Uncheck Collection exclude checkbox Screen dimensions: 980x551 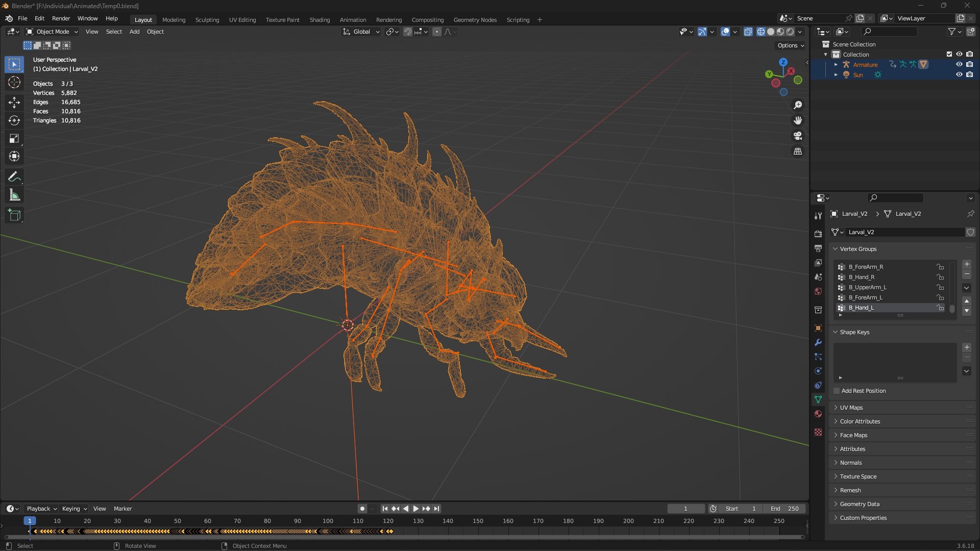tap(949, 54)
